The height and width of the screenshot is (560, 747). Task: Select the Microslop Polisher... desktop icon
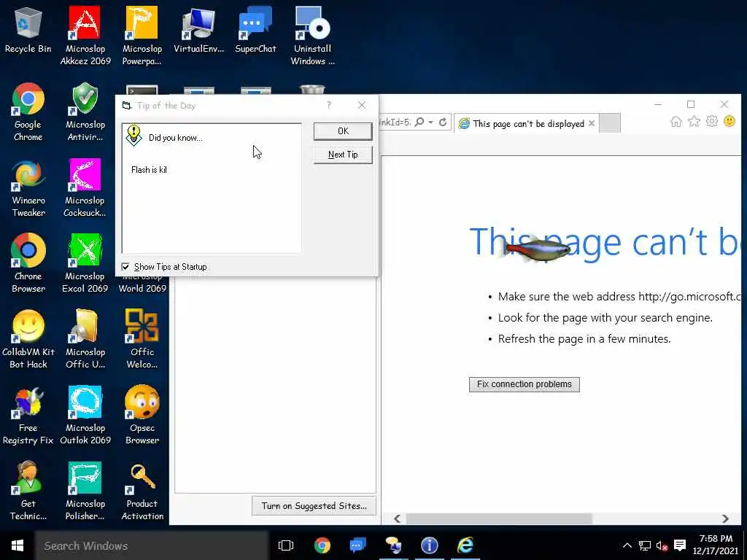pos(85,491)
